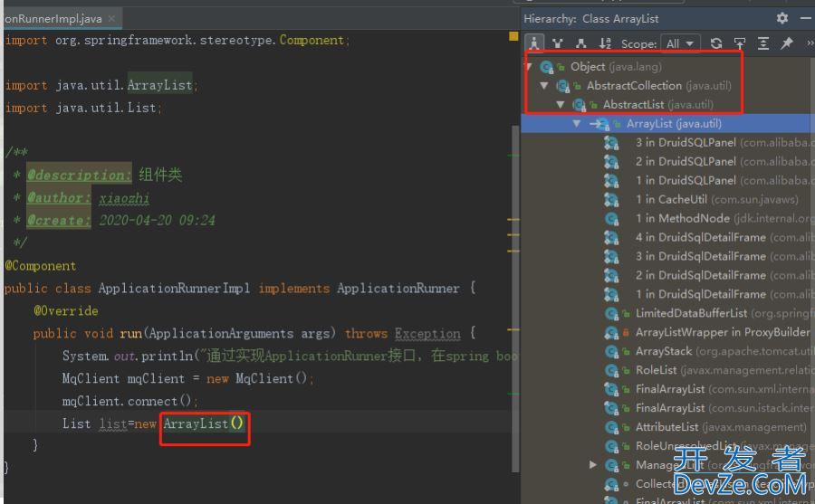Toggle alphabetical sort in Hierarchy panel
The width and height of the screenshot is (815, 504).
point(605,43)
